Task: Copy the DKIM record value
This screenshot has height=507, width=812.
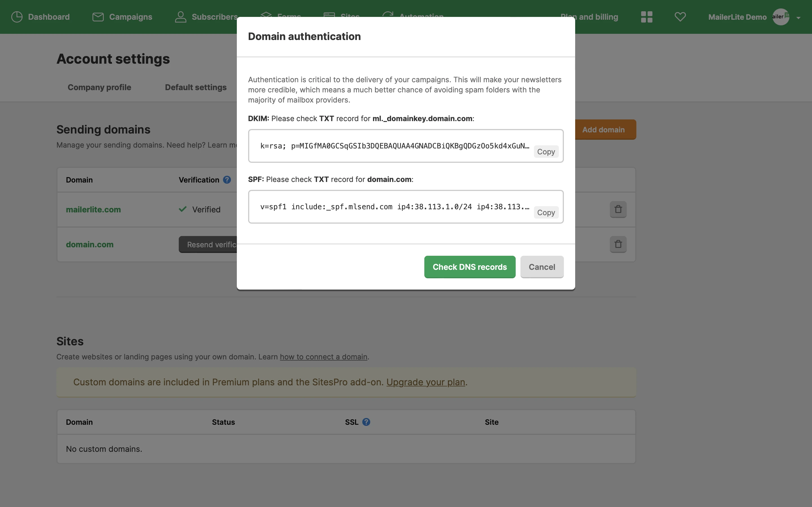Action: click(x=546, y=152)
